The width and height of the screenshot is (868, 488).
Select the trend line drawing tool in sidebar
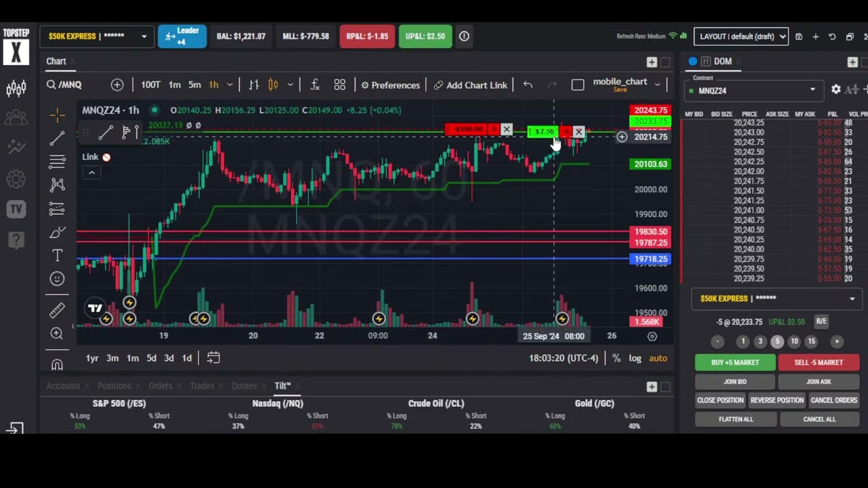[57, 138]
